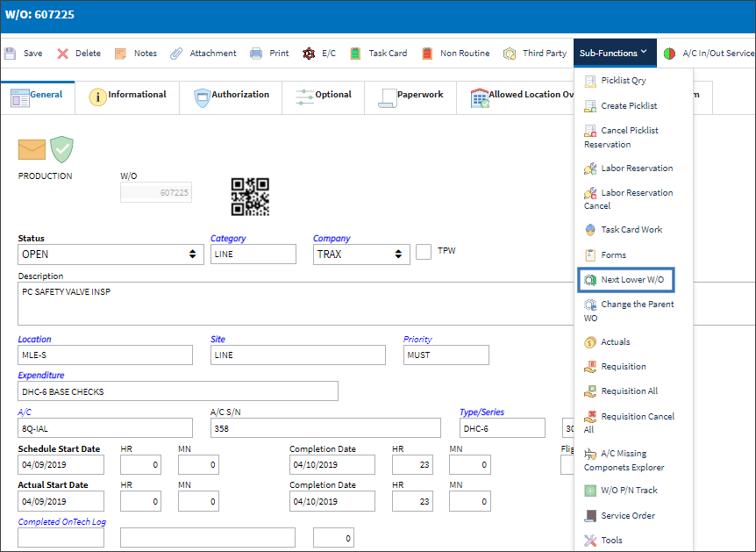Viewport: 756px width, 552px height.
Task: Click the Requisition hand icon
Action: [590, 367]
